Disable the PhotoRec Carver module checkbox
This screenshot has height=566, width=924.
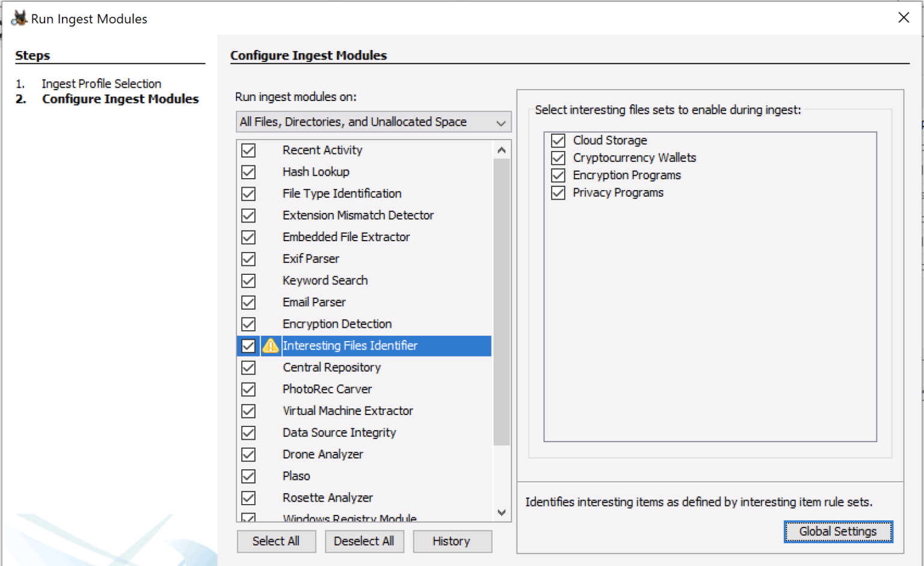coord(248,389)
